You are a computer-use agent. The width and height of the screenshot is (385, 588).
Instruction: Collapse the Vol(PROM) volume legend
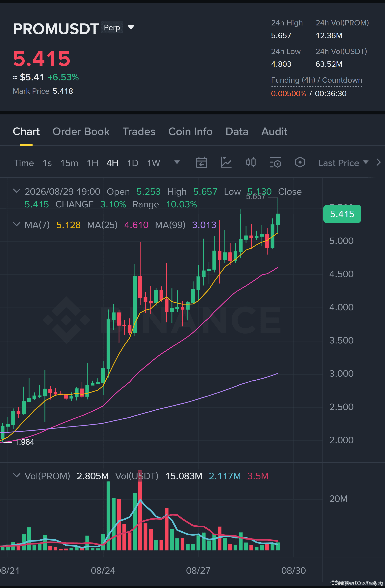[x=16, y=475]
